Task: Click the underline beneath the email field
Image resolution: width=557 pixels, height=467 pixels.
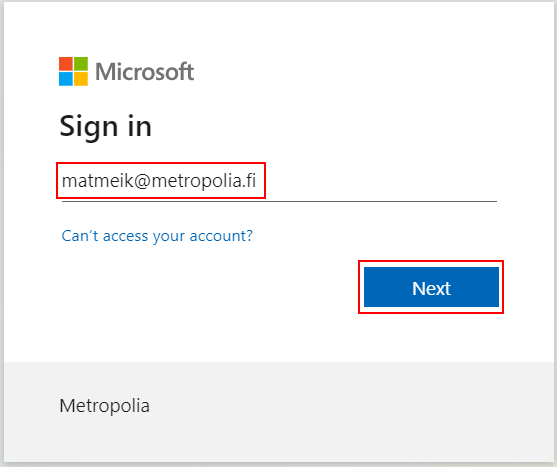Action: 279,201
